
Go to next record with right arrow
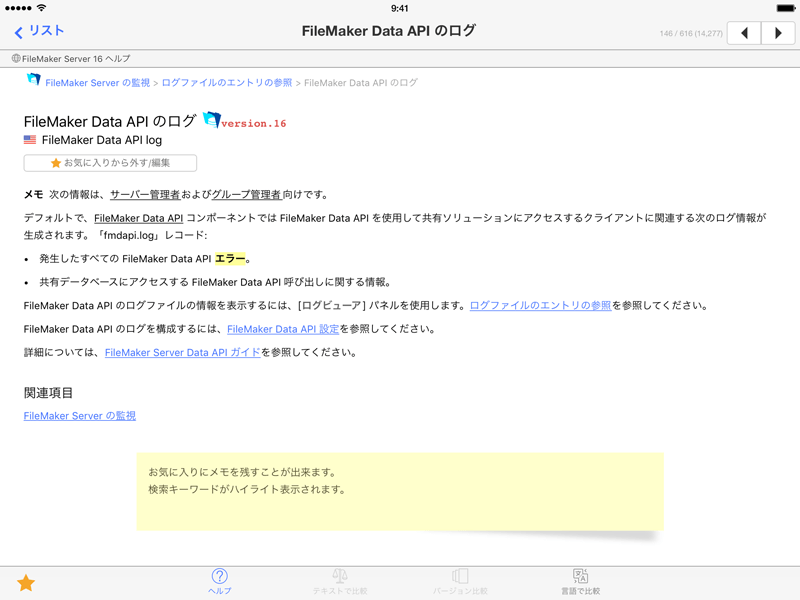[x=778, y=33]
